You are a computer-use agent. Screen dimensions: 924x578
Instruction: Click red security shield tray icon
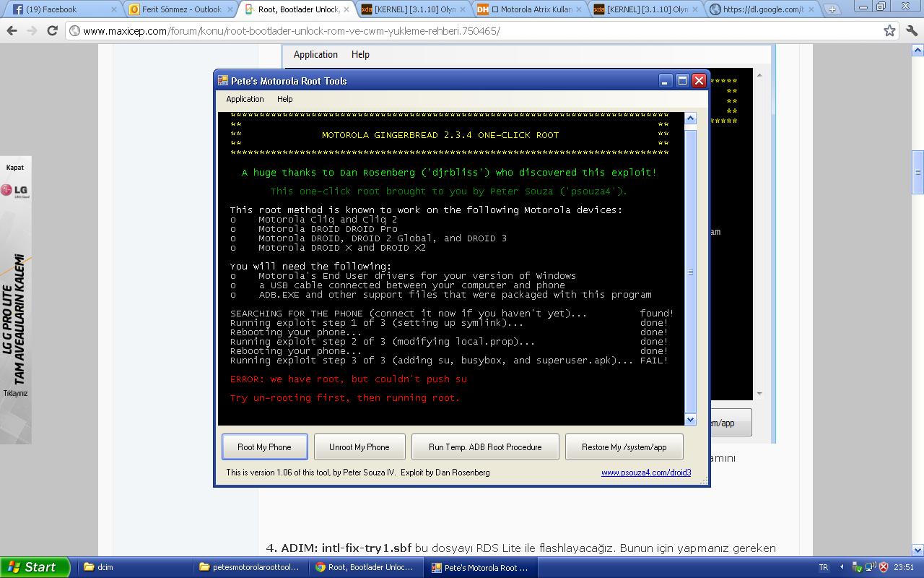pos(884,567)
